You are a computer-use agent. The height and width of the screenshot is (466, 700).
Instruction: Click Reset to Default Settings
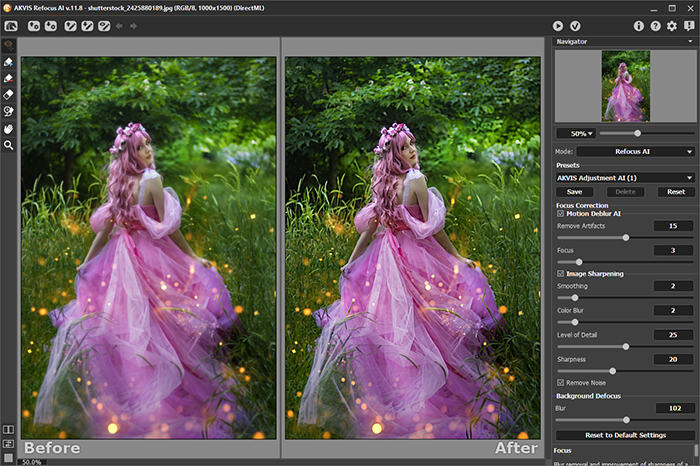(x=625, y=435)
